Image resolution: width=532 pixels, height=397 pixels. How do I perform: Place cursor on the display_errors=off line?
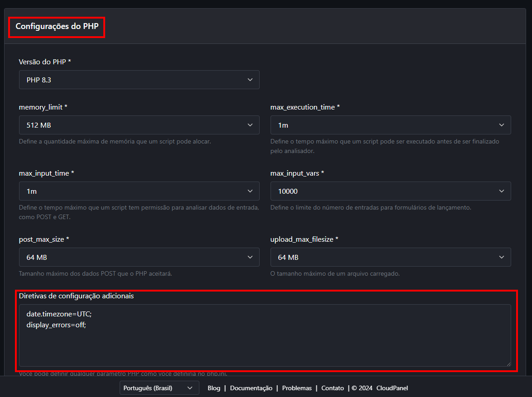click(56, 325)
